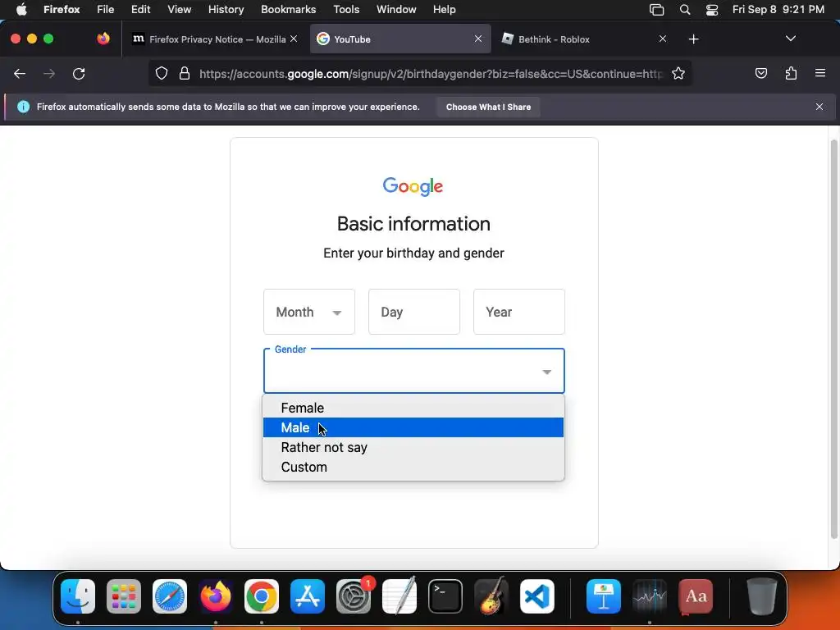Open System Settings from the Dock
This screenshot has height=630, width=840.
pyautogui.click(x=354, y=596)
